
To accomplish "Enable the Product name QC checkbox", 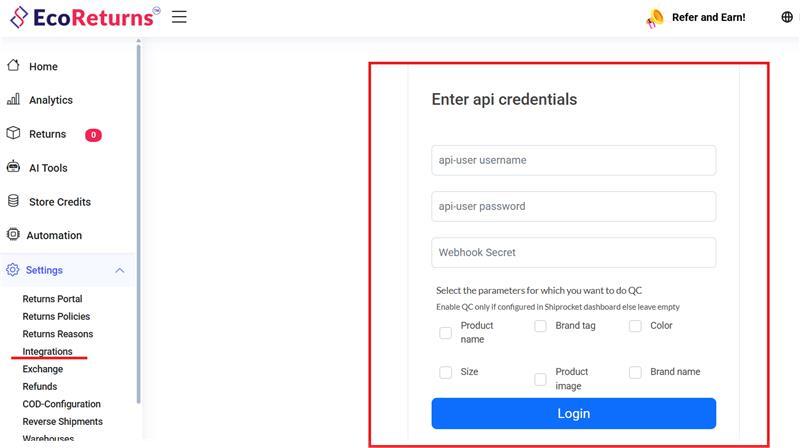I will click(x=446, y=332).
